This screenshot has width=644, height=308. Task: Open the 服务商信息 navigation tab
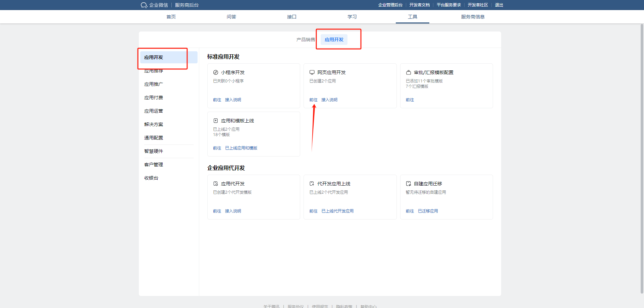click(x=473, y=17)
